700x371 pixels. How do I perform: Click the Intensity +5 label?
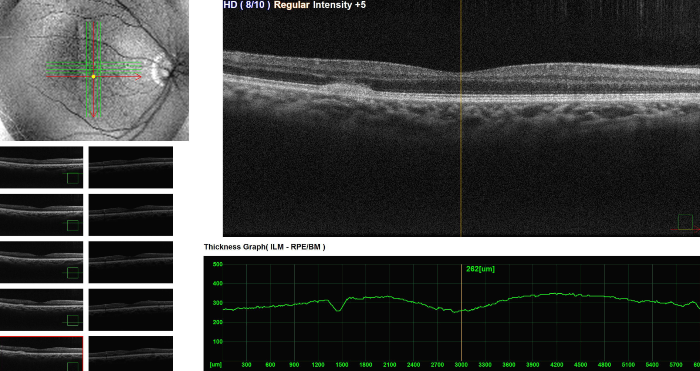(339, 5)
